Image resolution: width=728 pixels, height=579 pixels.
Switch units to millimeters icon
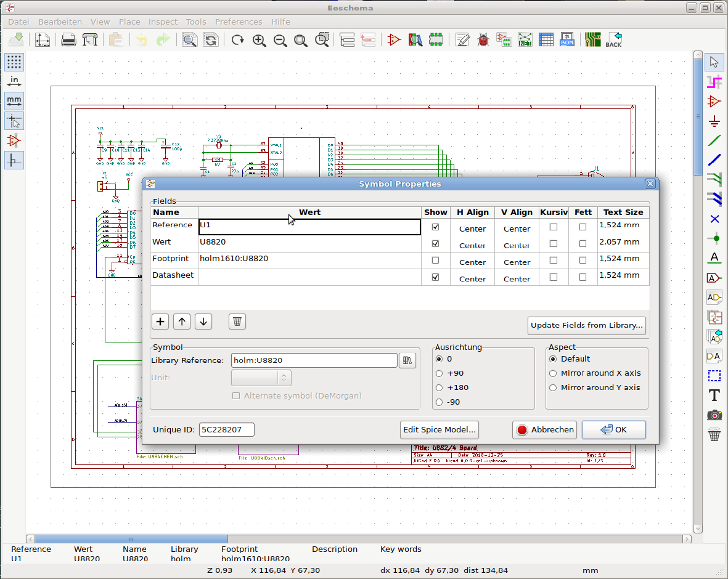click(x=14, y=101)
